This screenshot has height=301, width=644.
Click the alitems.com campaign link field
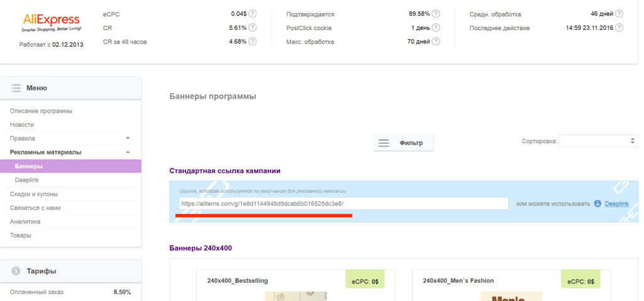pos(344,204)
